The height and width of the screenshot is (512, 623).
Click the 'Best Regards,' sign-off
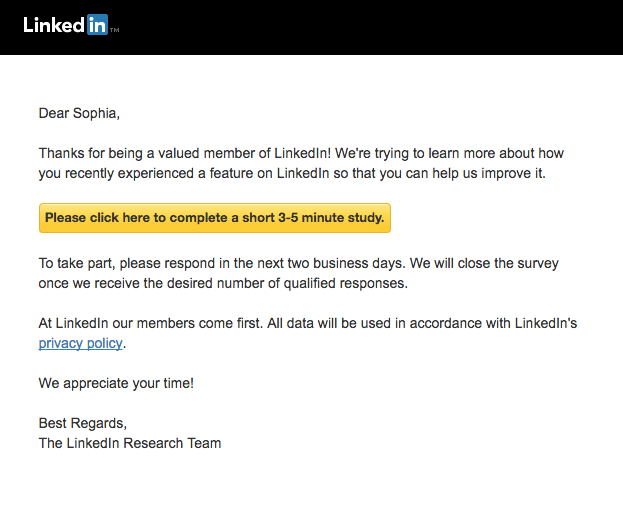click(x=83, y=423)
